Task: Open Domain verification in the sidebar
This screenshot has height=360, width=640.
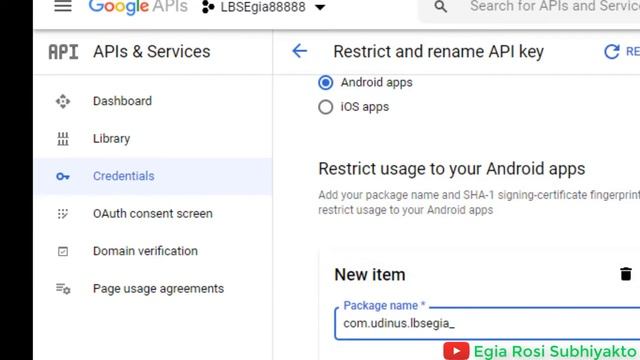Action: pos(153,251)
